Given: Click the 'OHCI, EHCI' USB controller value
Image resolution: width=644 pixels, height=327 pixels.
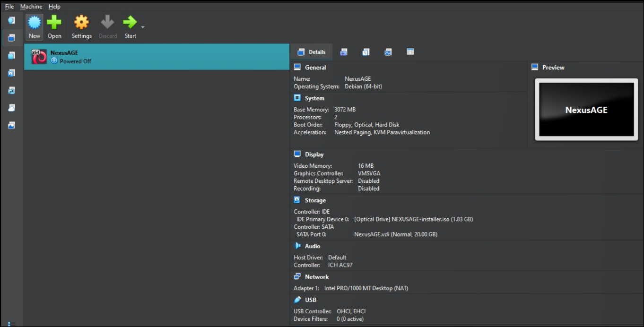Looking at the screenshot, I should (351, 311).
